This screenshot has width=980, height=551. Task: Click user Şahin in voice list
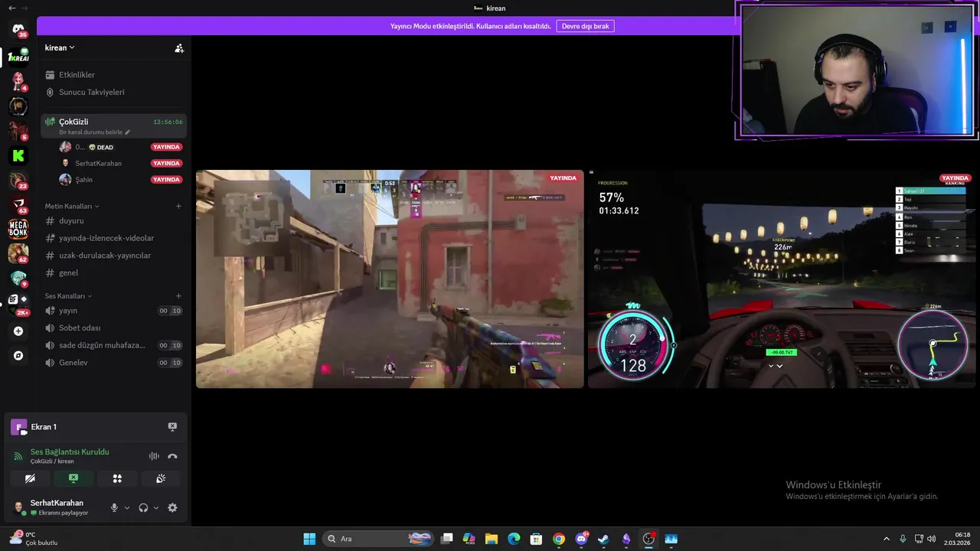120,180
